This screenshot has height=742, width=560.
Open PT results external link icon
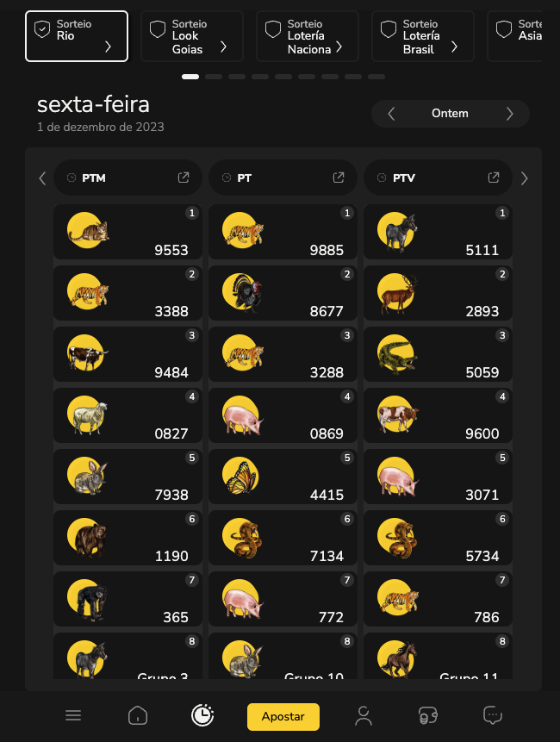[339, 178]
